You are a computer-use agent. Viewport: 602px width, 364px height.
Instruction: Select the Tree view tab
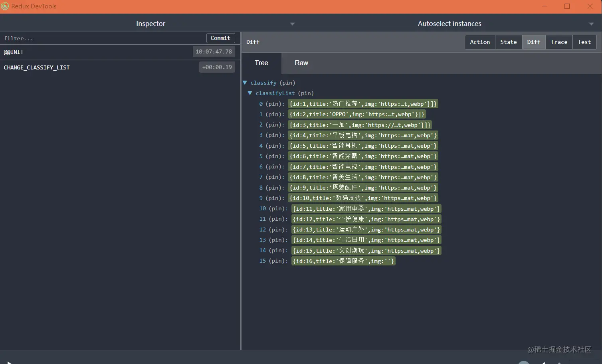[x=261, y=63]
